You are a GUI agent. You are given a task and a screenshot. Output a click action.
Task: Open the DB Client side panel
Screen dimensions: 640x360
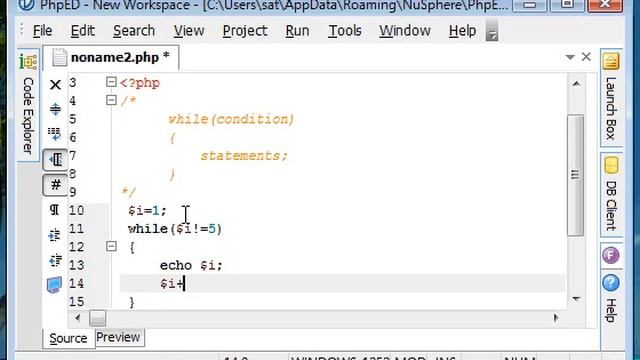coord(611,194)
